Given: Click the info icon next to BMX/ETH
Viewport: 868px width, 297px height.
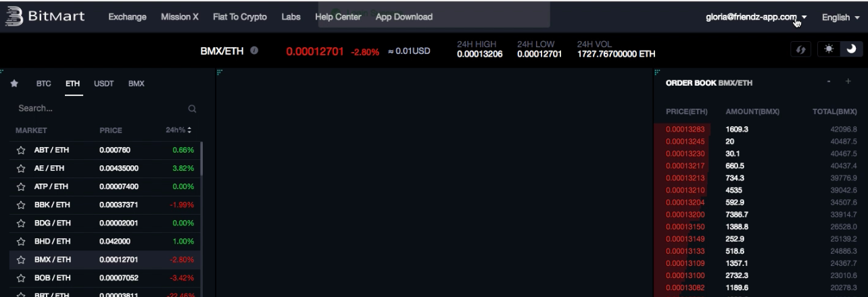Looking at the screenshot, I should [x=254, y=51].
